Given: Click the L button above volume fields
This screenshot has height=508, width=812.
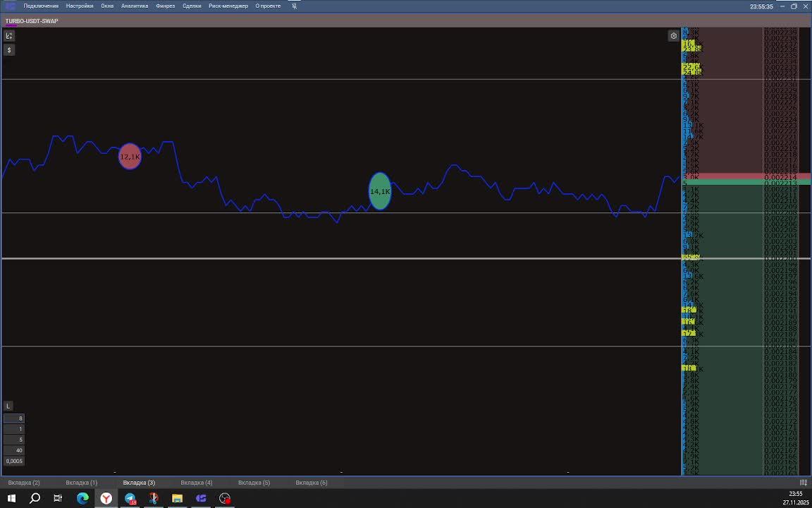Looking at the screenshot, I should 8,406.
